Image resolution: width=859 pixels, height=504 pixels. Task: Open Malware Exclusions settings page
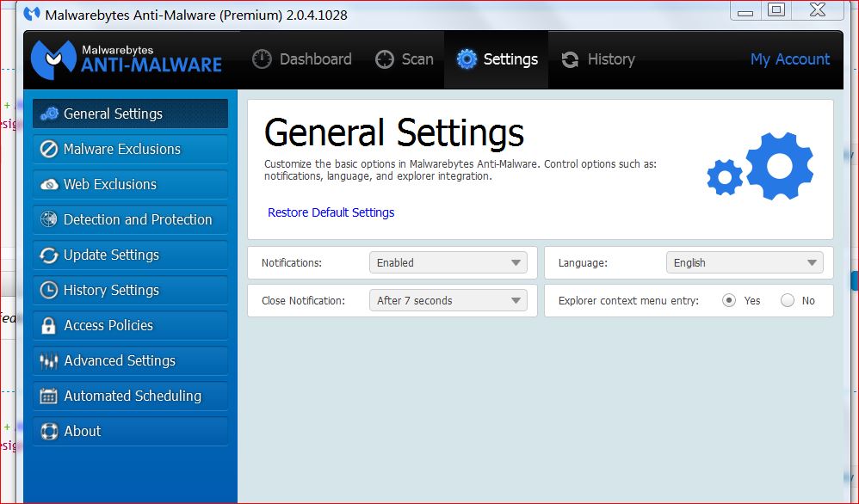tap(130, 149)
